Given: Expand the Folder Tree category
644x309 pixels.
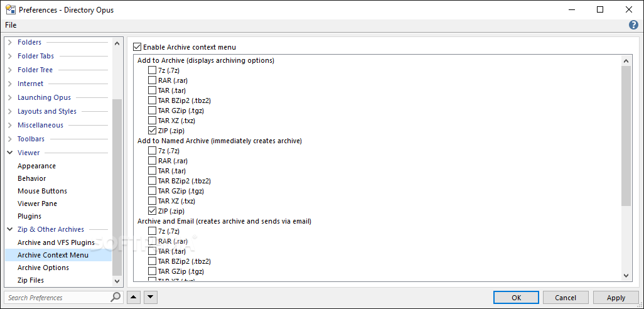Looking at the screenshot, I should 10,70.
